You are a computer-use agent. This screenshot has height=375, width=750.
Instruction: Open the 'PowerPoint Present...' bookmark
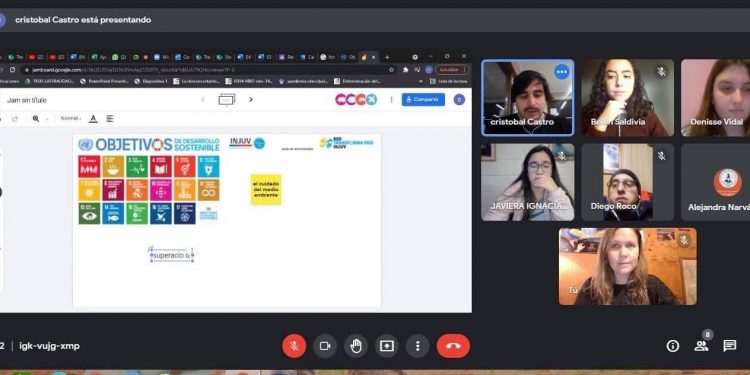(104, 81)
